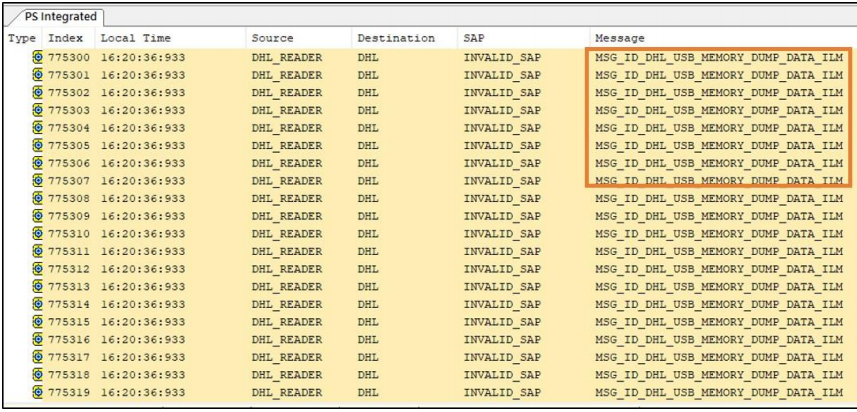Click DHL destination in row 775313

[368, 287]
